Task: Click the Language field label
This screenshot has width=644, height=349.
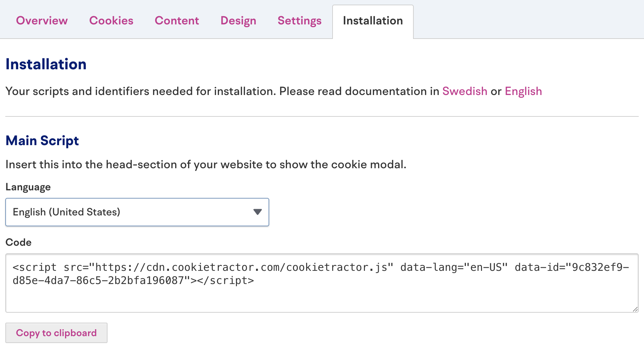Action: (x=28, y=187)
